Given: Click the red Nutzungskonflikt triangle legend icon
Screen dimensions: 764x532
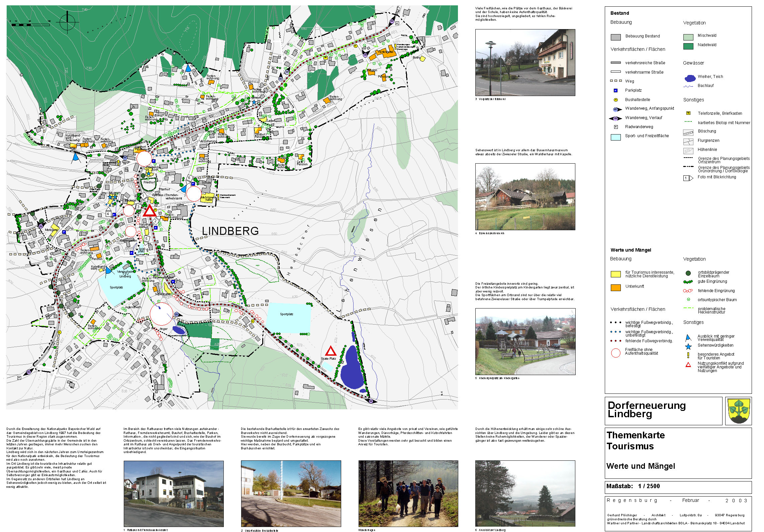Looking at the screenshot, I should coord(688,365).
